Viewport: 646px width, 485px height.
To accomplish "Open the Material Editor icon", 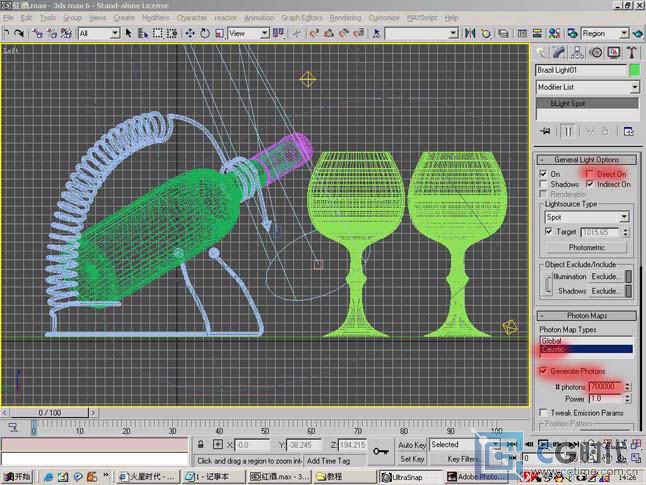I will click(x=554, y=33).
